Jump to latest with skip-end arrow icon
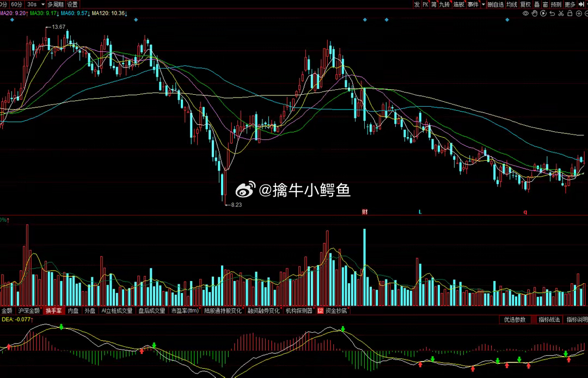Viewport: 588px width, 378px height. click(582, 4)
